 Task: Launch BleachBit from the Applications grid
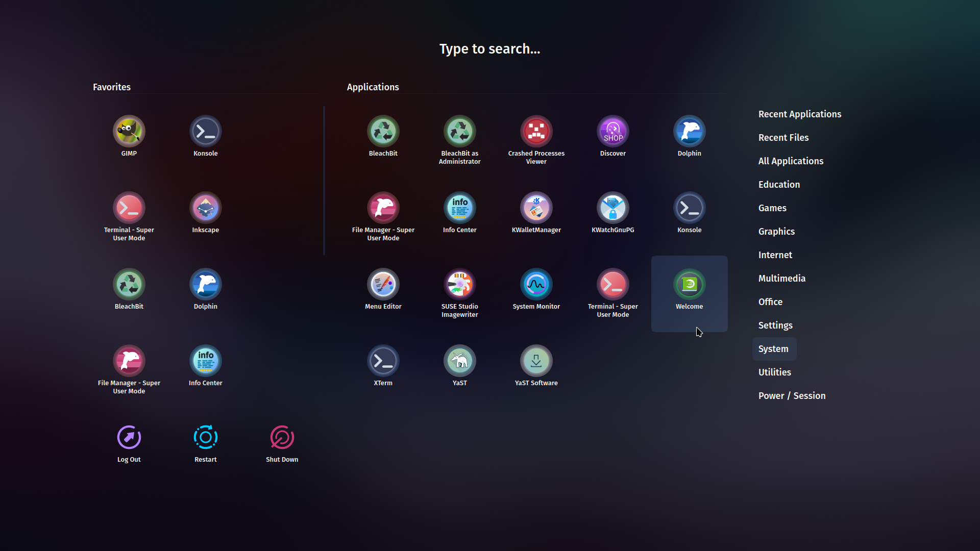383,136
